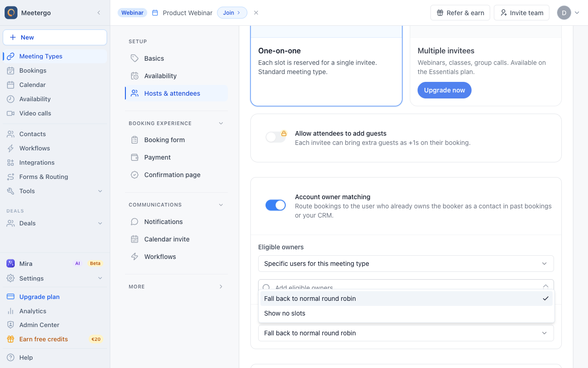Click the Deals people icon
This screenshot has height=368, width=588.
point(11,223)
